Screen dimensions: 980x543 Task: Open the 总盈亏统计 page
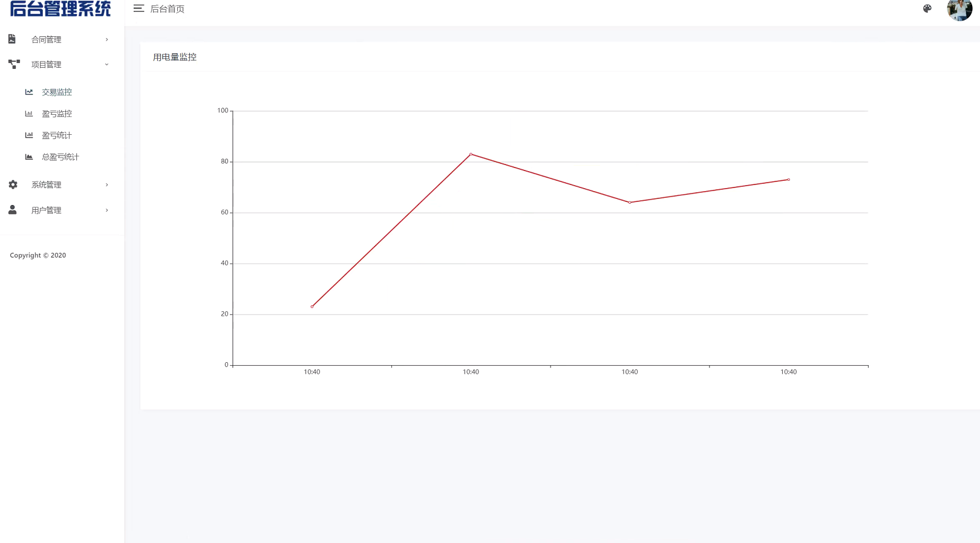pyautogui.click(x=60, y=157)
